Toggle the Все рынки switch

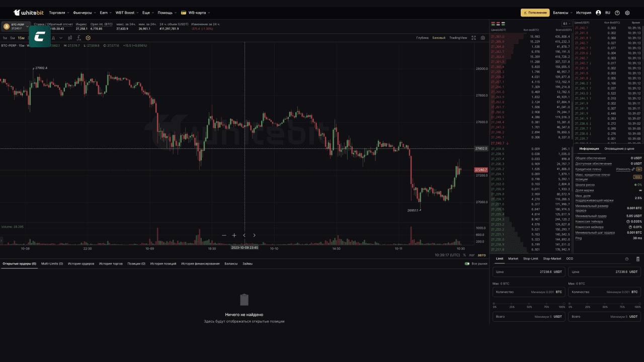click(467, 263)
